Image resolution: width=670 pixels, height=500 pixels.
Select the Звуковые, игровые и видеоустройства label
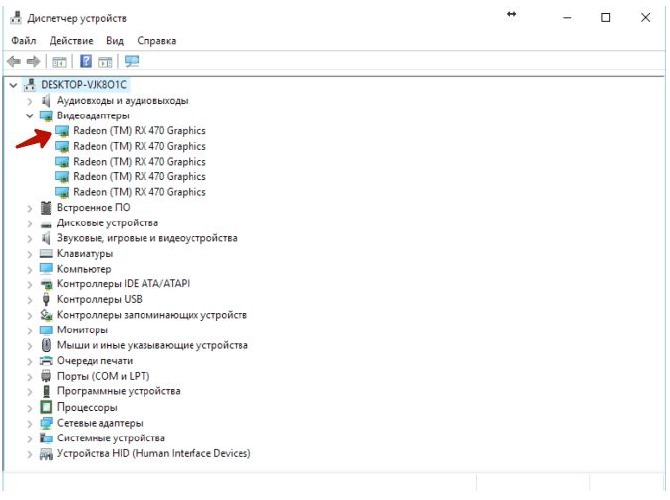[x=147, y=238]
